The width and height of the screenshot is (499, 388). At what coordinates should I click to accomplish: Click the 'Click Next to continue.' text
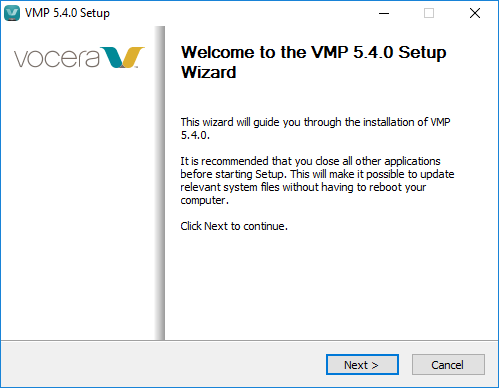click(234, 226)
